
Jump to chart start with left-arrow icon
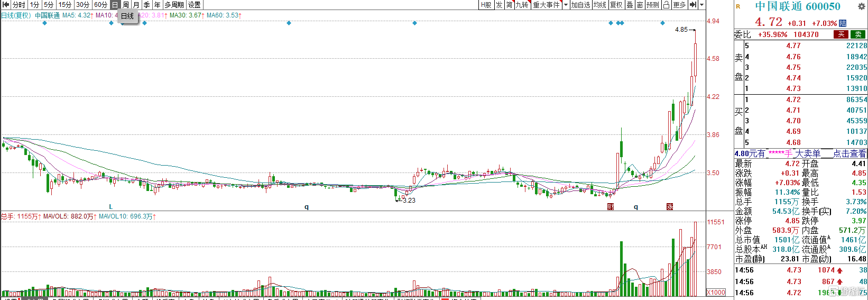(6, 5)
